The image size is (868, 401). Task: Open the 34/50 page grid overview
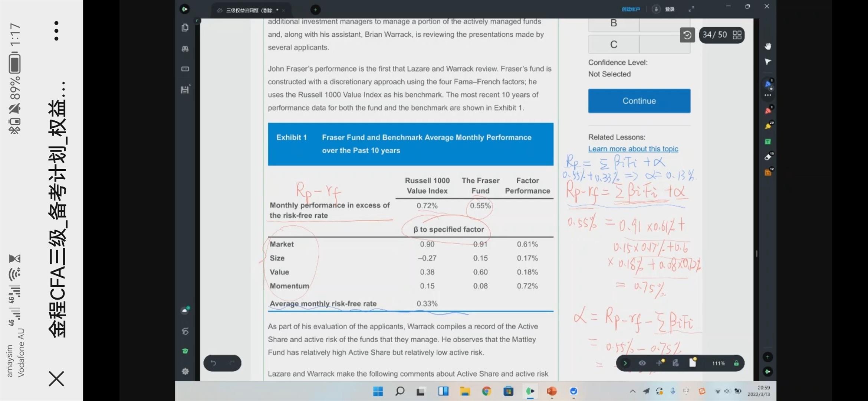tap(737, 35)
